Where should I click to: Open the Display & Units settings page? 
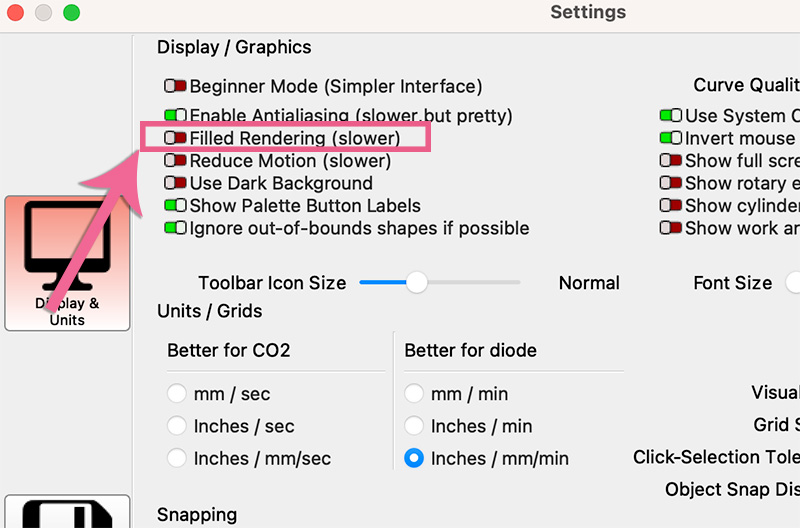(x=67, y=263)
